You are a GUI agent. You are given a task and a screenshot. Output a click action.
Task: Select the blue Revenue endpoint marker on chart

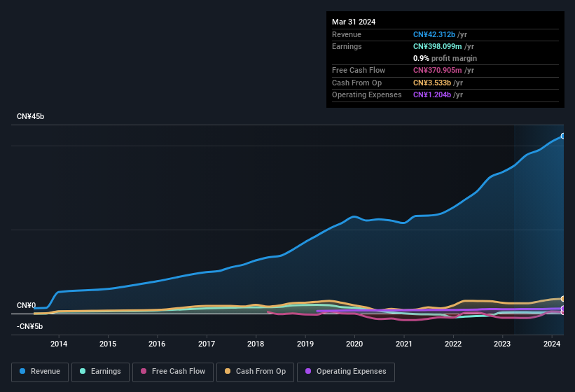pos(563,136)
